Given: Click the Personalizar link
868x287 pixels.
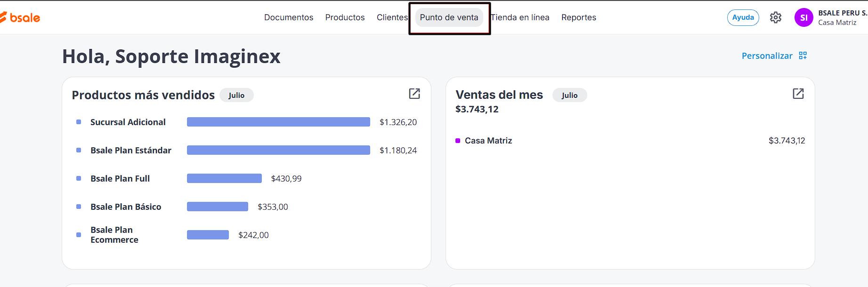Looking at the screenshot, I should 767,56.
